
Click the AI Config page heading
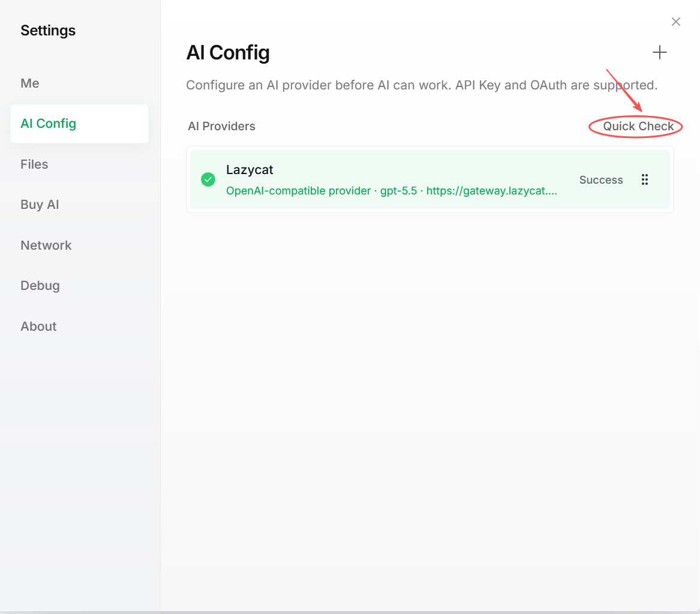[228, 53]
